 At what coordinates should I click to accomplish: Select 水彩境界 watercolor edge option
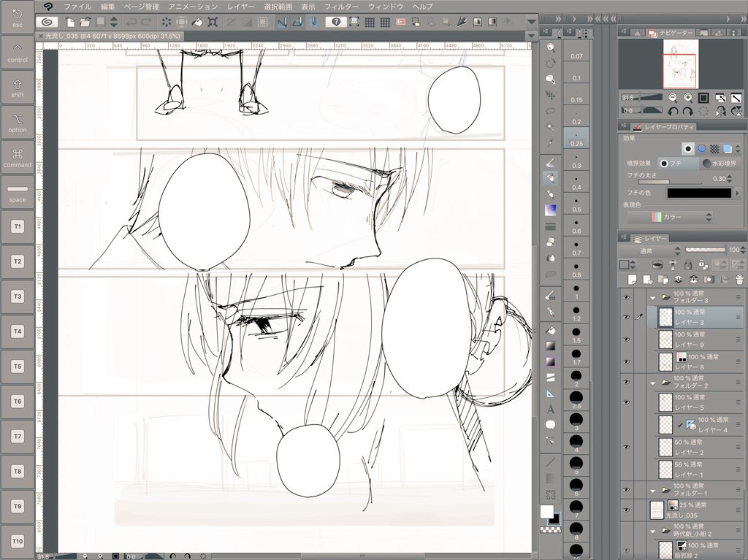click(x=720, y=164)
